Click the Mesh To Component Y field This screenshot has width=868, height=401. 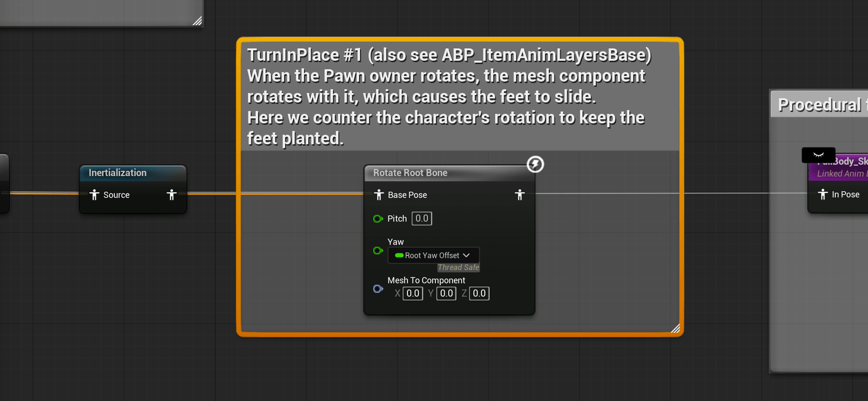point(446,294)
